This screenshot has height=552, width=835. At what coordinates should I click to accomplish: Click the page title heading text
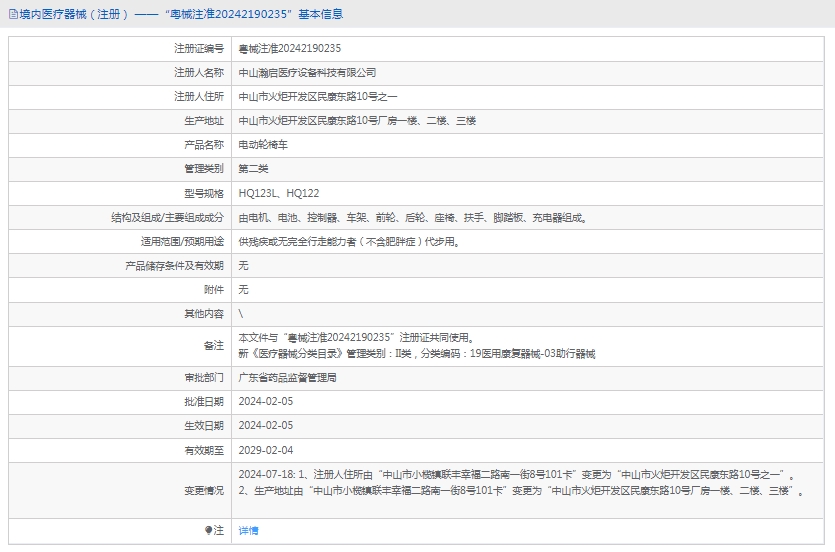point(180,14)
